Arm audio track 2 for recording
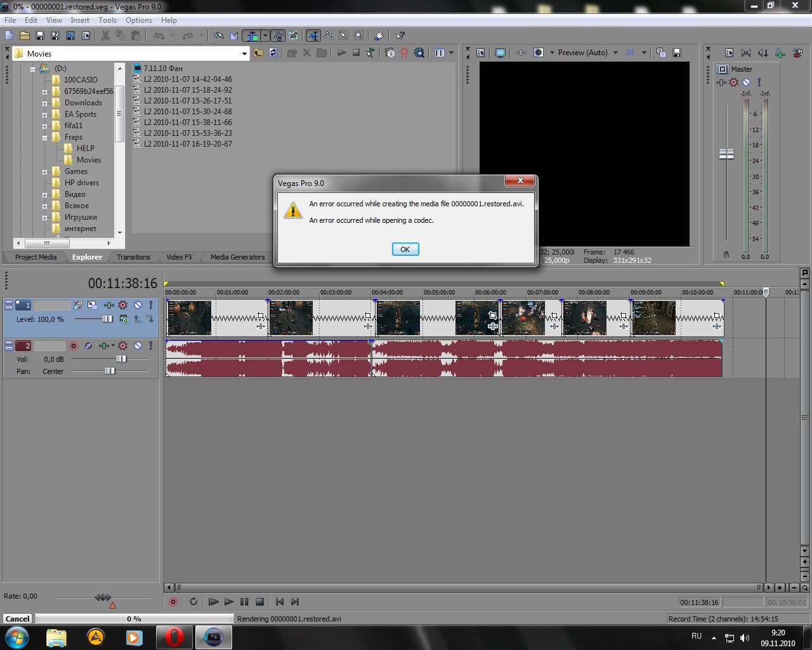 tap(74, 346)
